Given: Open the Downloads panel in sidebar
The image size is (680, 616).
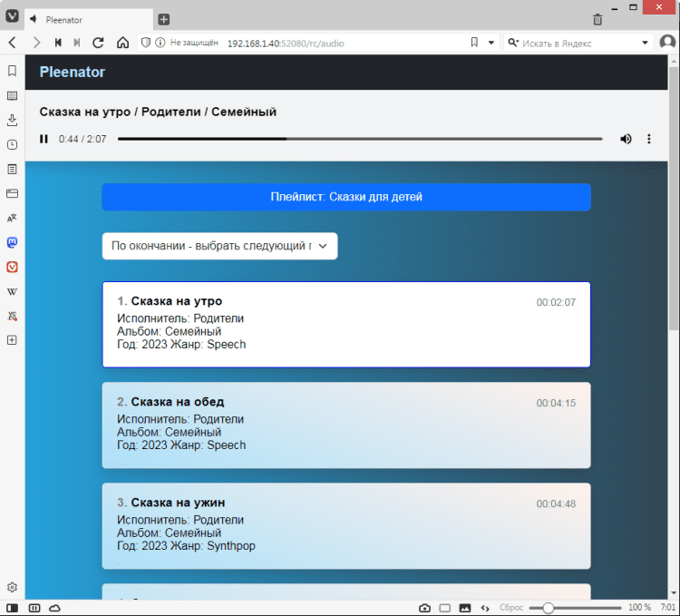Looking at the screenshot, I should click(12, 120).
